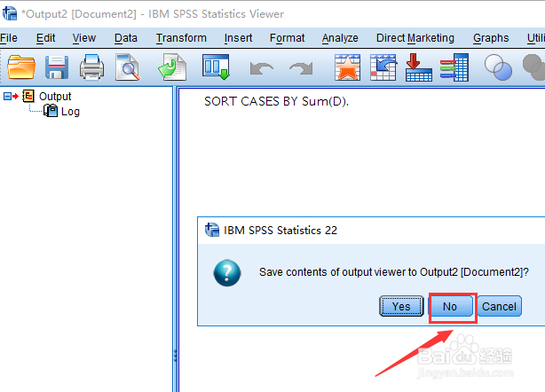
Task: Click the Variables list icon
Action: [x=454, y=67]
